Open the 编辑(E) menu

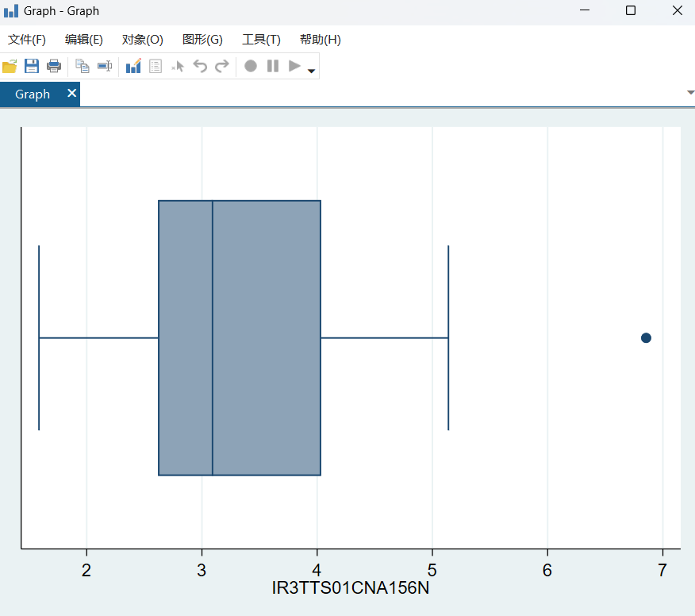pos(84,40)
